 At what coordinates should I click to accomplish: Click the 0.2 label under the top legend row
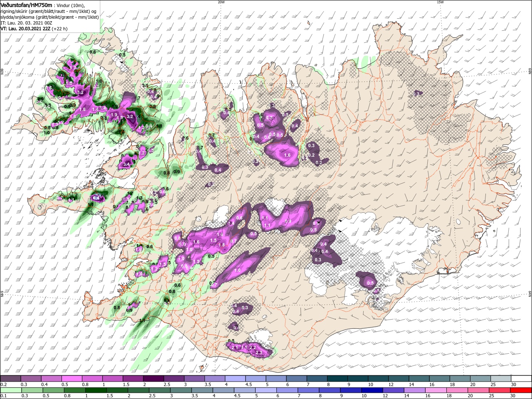pos(3,384)
